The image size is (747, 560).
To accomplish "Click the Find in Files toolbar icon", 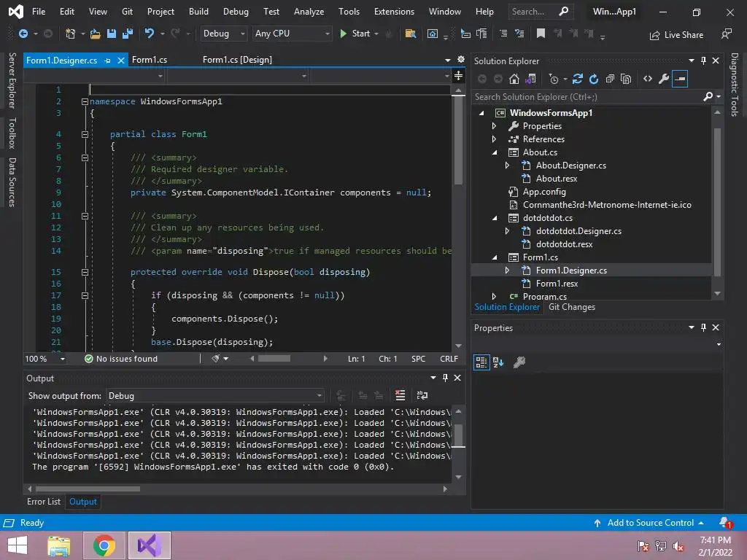I will tap(410, 34).
